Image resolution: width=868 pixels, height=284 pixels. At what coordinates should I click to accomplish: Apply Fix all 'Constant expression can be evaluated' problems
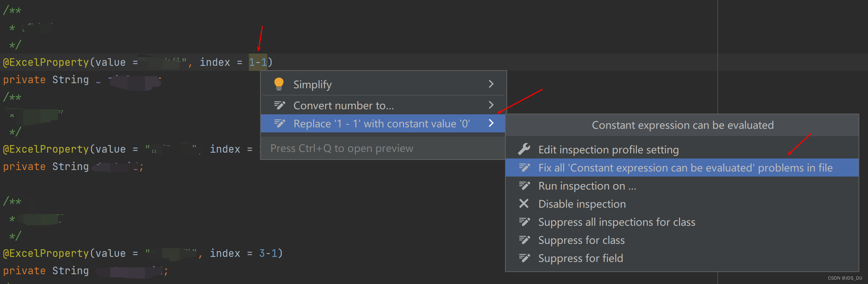(x=682, y=168)
